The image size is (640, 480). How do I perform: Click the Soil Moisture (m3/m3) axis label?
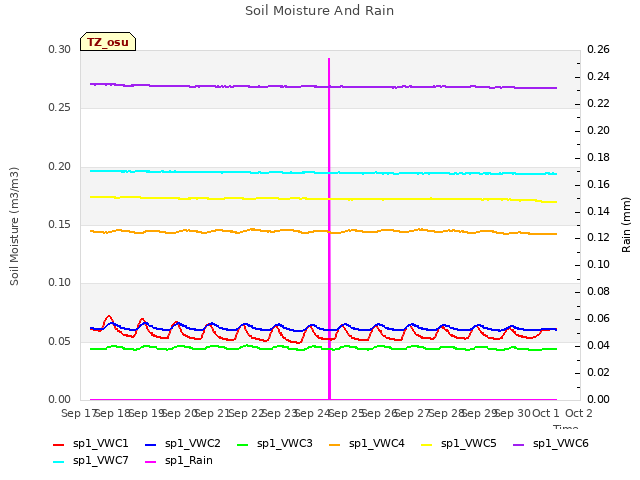pos(14,226)
